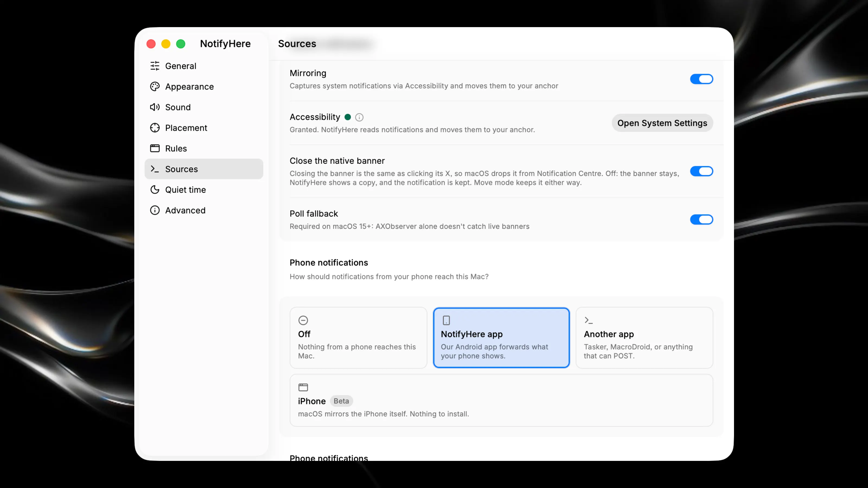This screenshot has height=488, width=868.
Task: Click the red close window button
Action: point(151,44)
